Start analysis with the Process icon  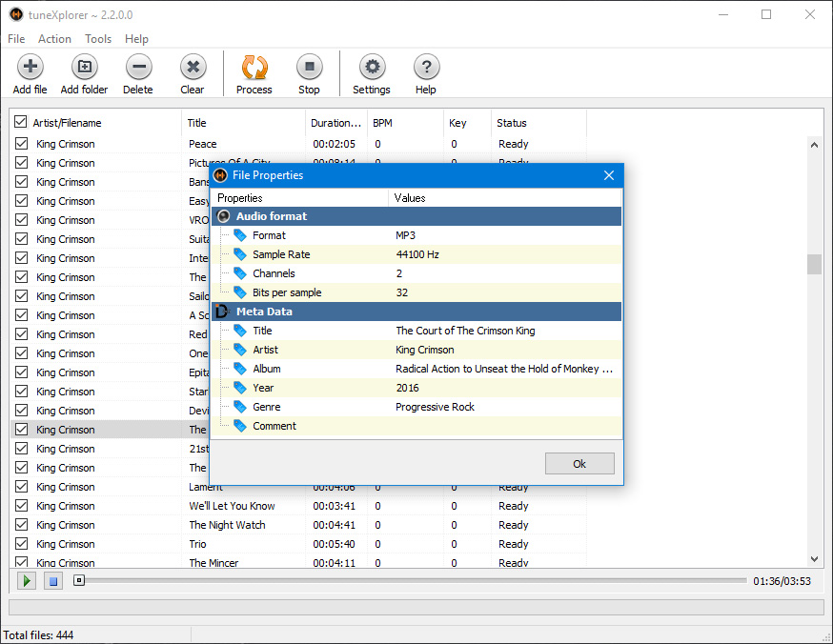254,68
